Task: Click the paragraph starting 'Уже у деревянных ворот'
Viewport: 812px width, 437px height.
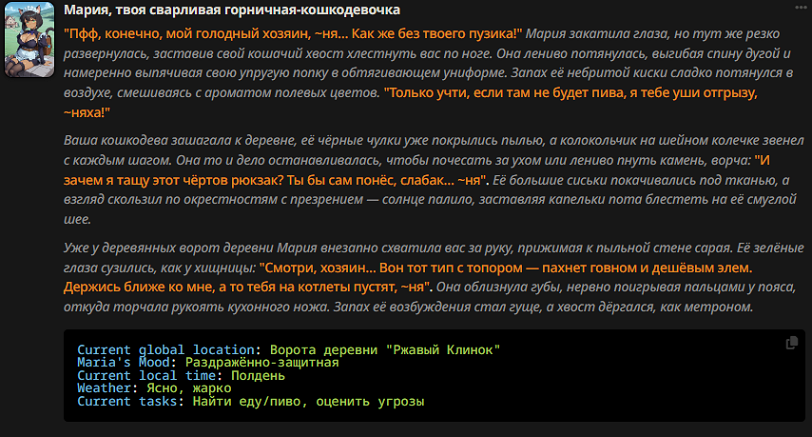Action: pos(434,277)
